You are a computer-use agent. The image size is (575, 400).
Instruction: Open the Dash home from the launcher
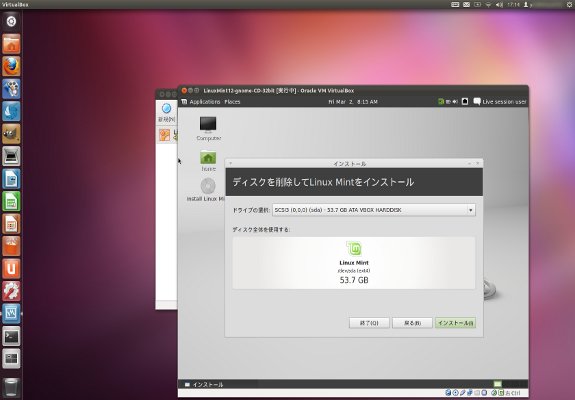pyautogui.click(x=11, y=21)
